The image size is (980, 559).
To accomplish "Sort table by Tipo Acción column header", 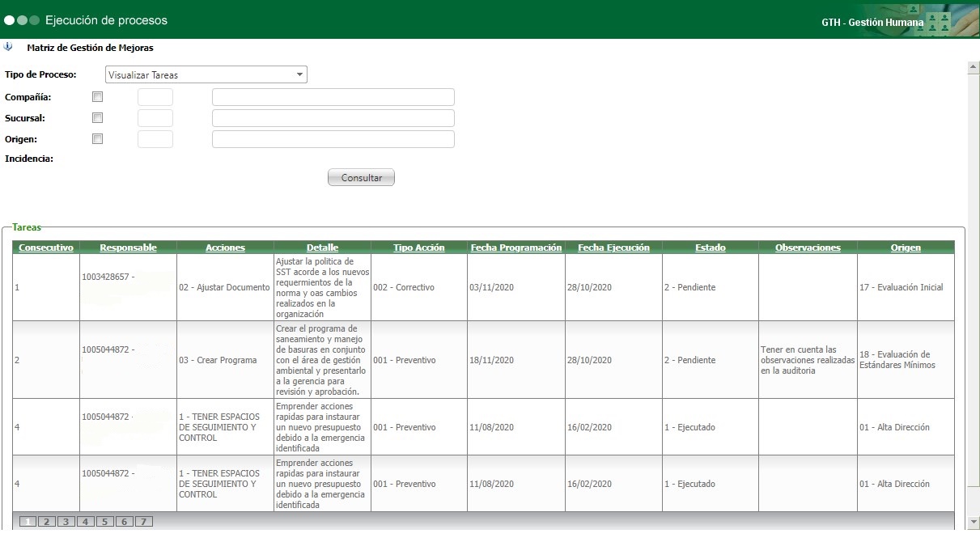I will coord(419,248).
